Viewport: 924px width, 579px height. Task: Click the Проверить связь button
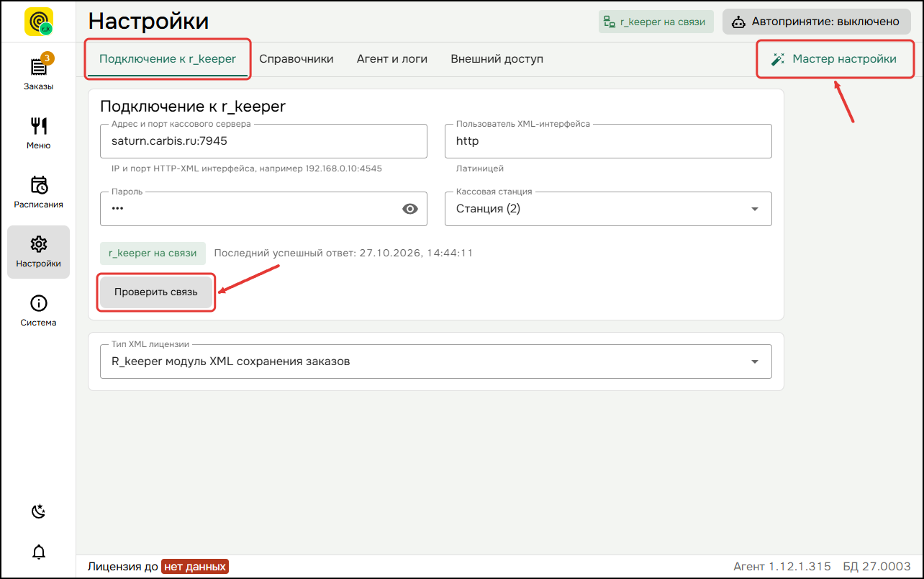pos(156,292)
